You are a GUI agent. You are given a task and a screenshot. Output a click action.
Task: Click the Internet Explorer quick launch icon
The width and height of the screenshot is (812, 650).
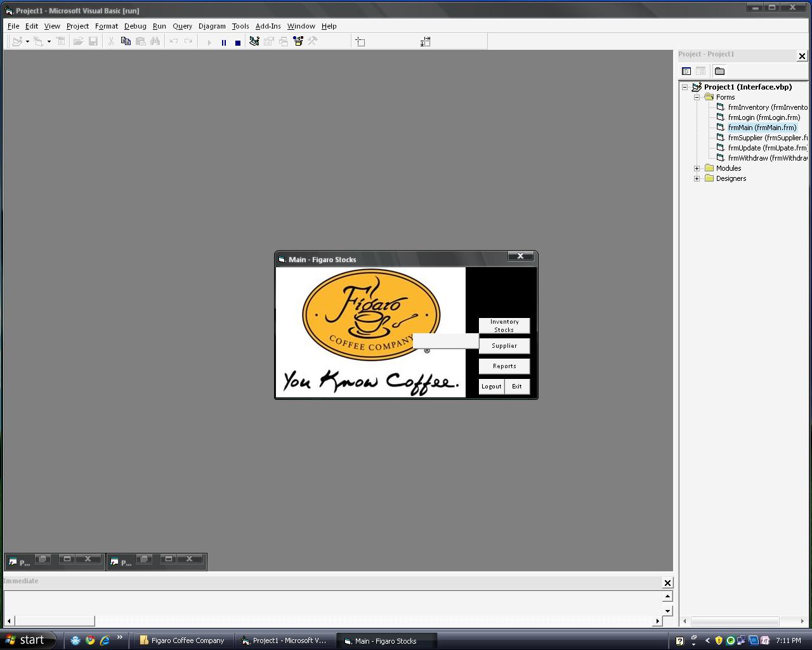(105, 640)
